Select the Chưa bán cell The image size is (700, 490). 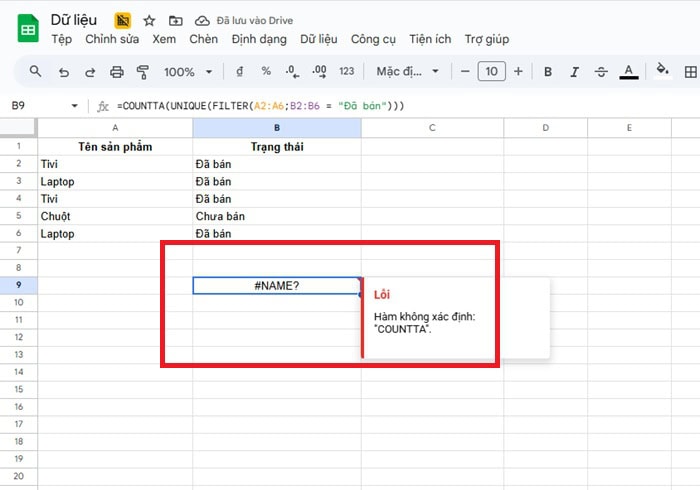point(277,216)
